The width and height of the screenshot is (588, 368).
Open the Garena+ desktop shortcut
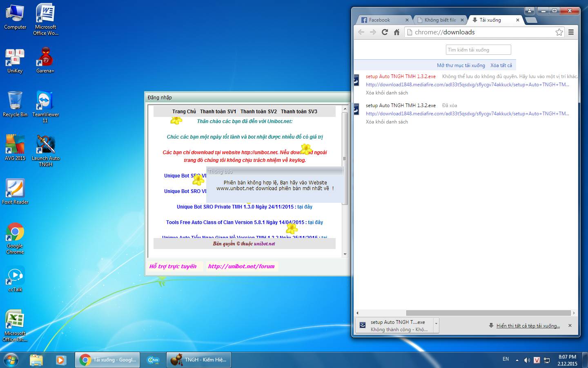(x=45, y=60)
